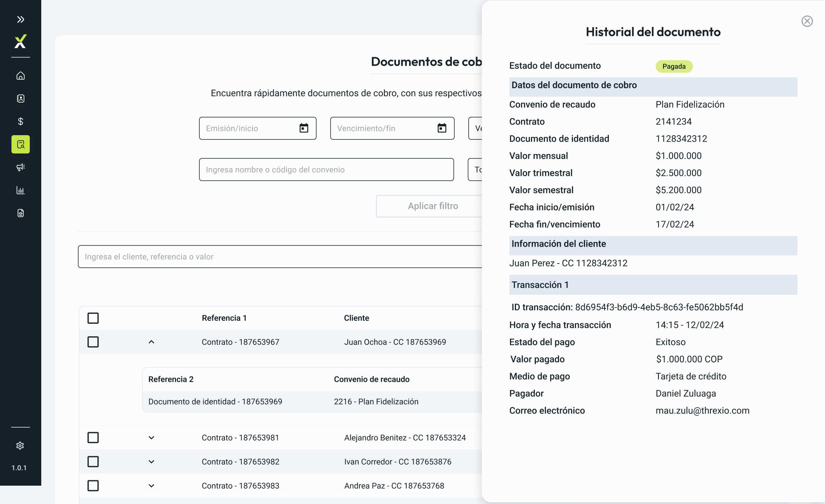825x504 pixels.
Task: Open the settings gear icon
Action: [x=20, y=446]
